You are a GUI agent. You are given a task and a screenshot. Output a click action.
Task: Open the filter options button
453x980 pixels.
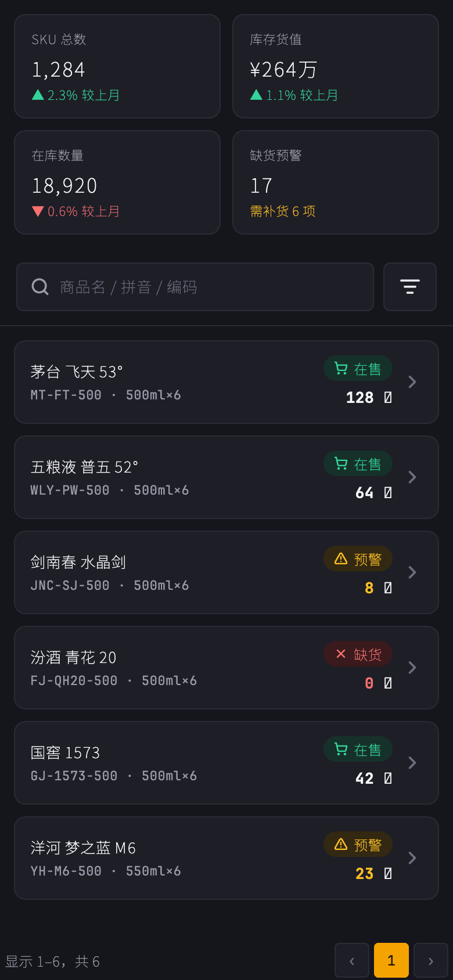pos(410,287)
